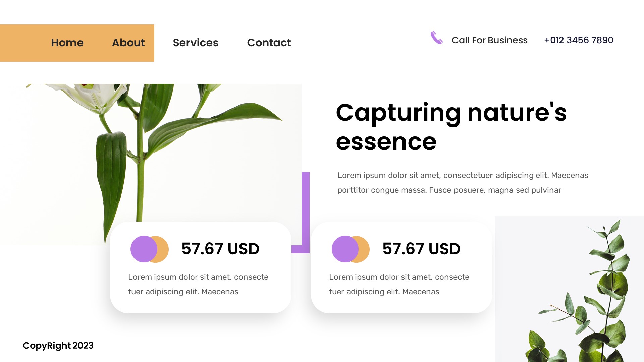The image size is (644, 362).
Task: Select the left 57.67 USD price label
Action: click(220, 249)
